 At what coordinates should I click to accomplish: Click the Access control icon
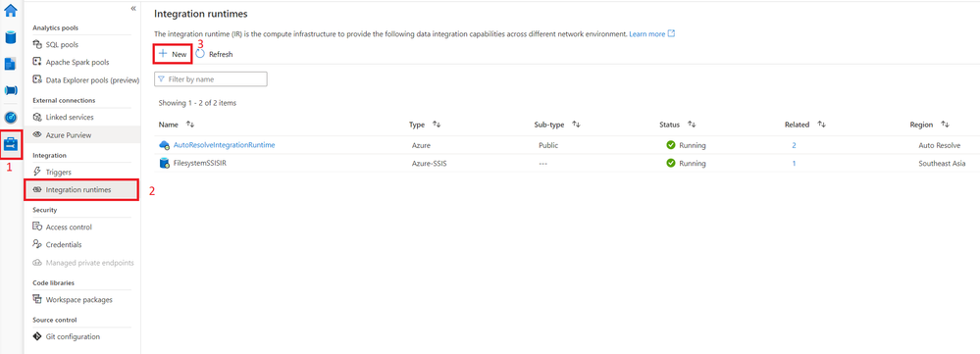(37, 228)
